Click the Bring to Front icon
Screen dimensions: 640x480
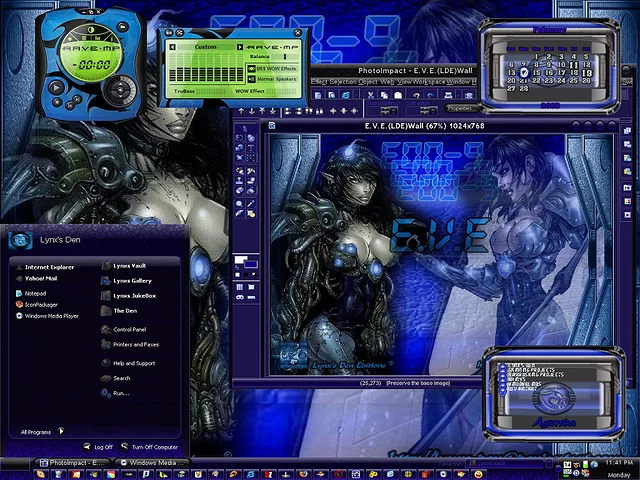262,111
